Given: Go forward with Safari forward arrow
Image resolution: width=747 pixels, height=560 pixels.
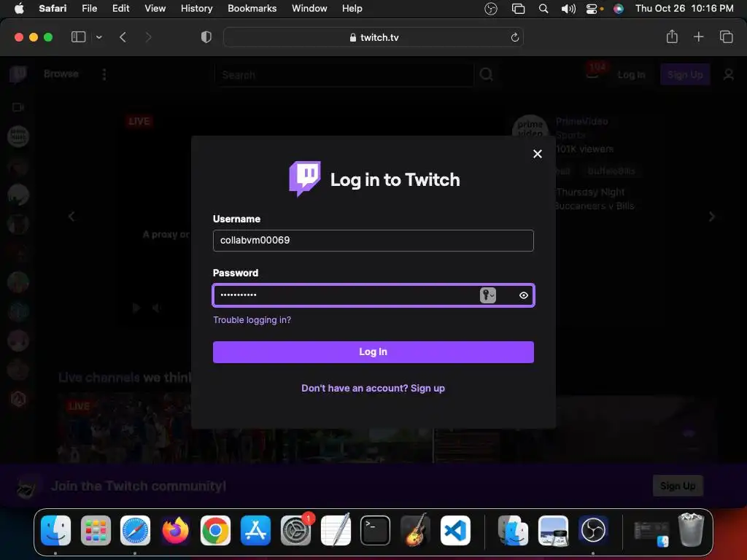Looking at the screenshot, I should click(x=148, y=37).
